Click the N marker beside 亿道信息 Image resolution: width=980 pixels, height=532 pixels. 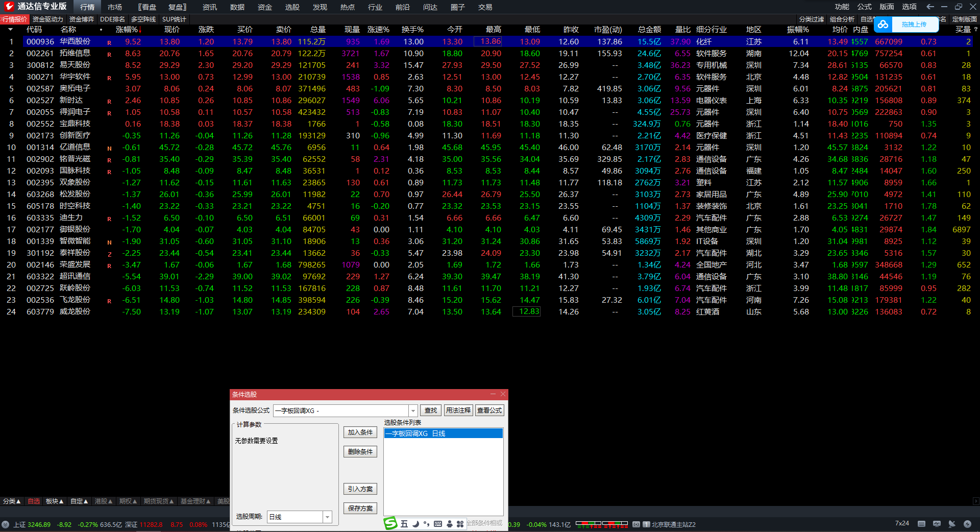tap(109, 149)
